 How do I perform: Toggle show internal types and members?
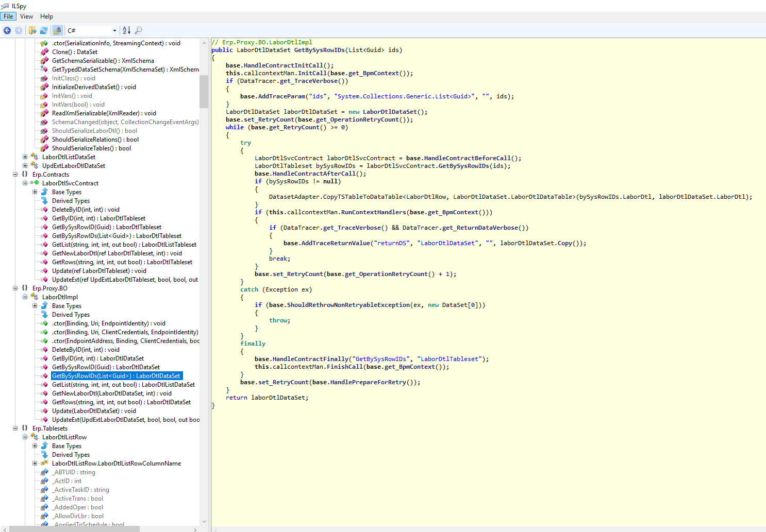58,30
